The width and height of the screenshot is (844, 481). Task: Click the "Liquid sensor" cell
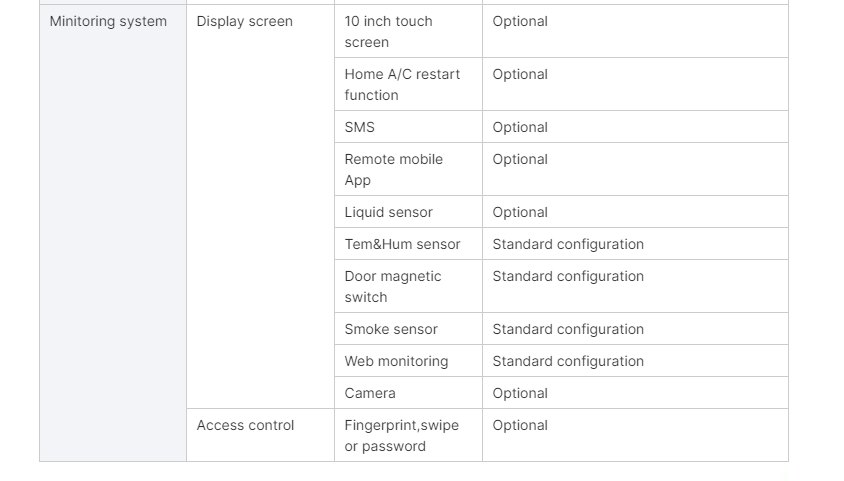pos(388,212)
